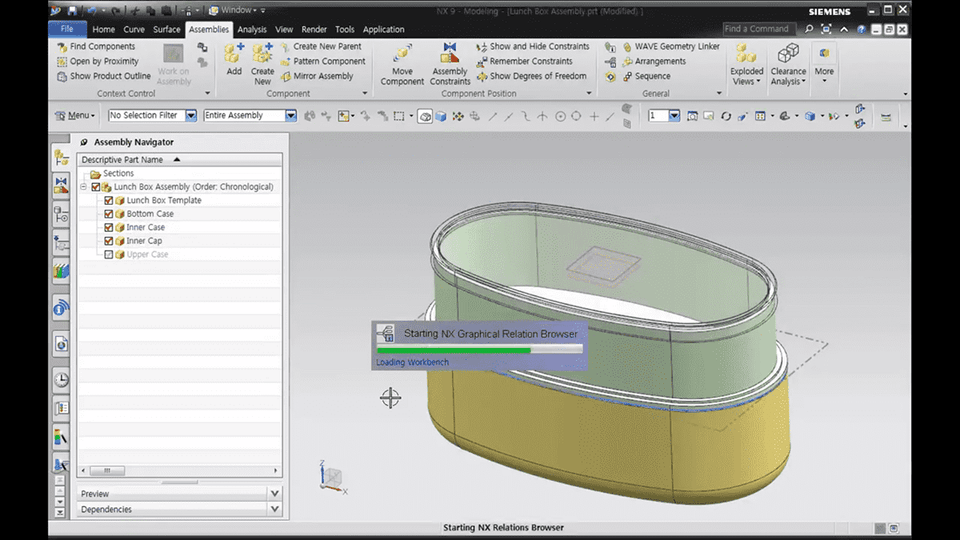960x540 pixels.
Task: Click the Pattern Component command
Action: pos(323,61)
